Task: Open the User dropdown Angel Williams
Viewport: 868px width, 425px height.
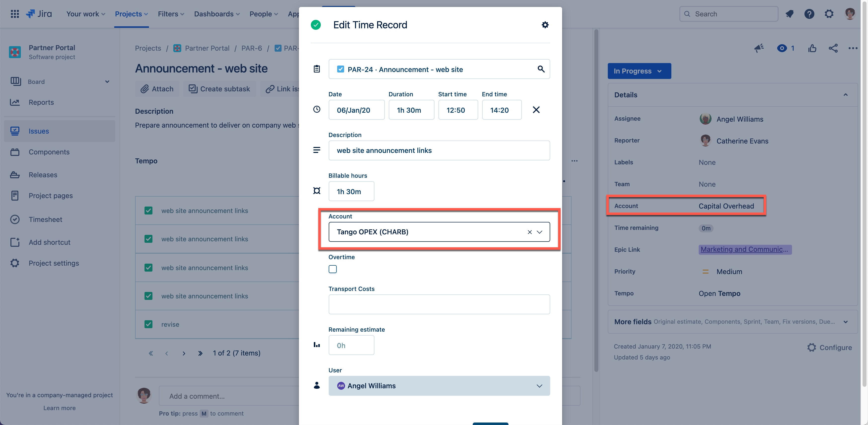Action: click(x=439, y=386)
